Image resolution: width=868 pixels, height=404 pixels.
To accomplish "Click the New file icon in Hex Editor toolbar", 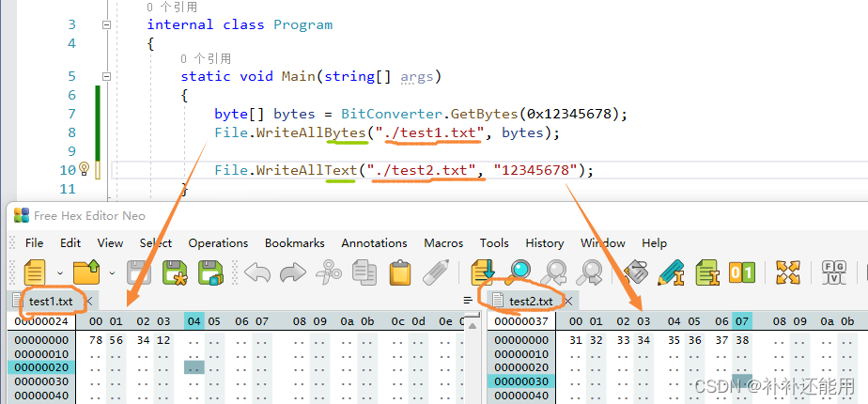I will click(35, 272).
